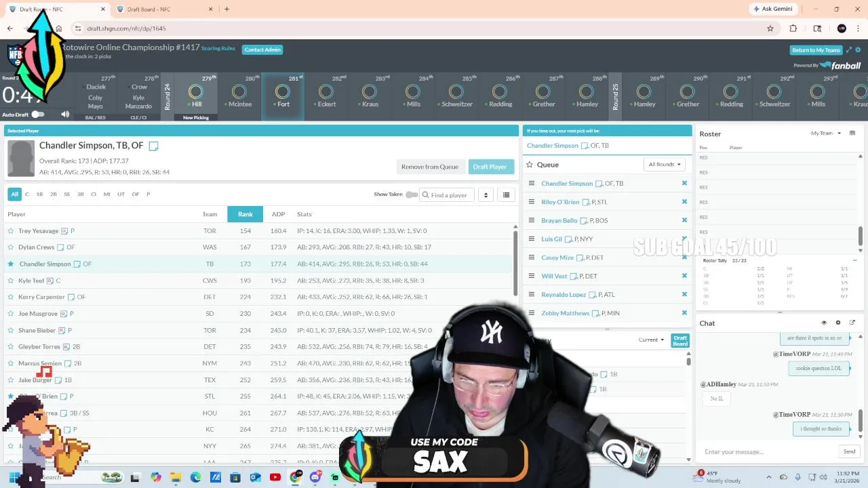Toggle Auto Draft switch
This screenshot has width=868, height=488.
tap(37, 115)
